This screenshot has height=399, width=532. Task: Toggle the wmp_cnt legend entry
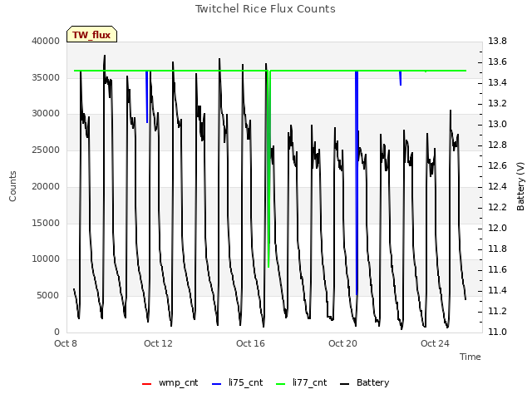coord(170,382)
